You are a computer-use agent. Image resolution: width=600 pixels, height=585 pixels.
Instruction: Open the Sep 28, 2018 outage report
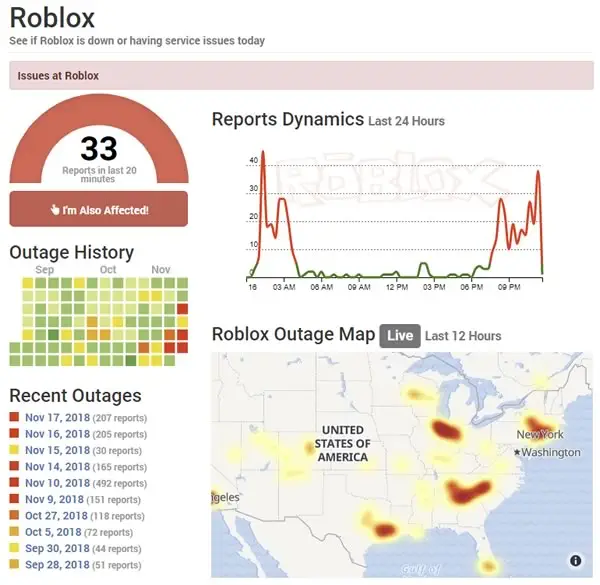(57, 565)
